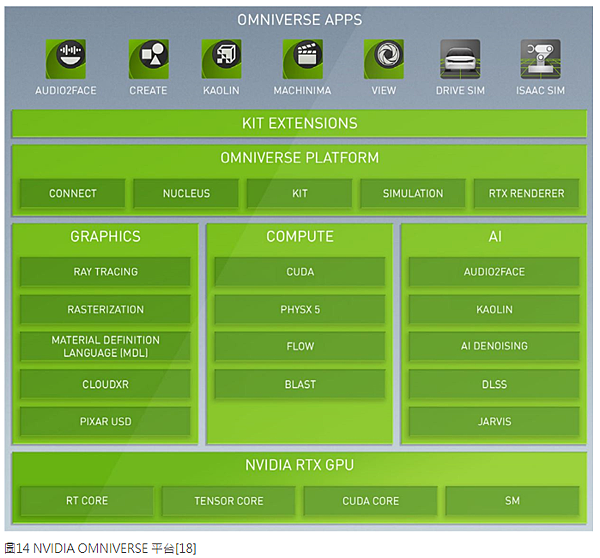Click the Create app icon

[148, 59]
